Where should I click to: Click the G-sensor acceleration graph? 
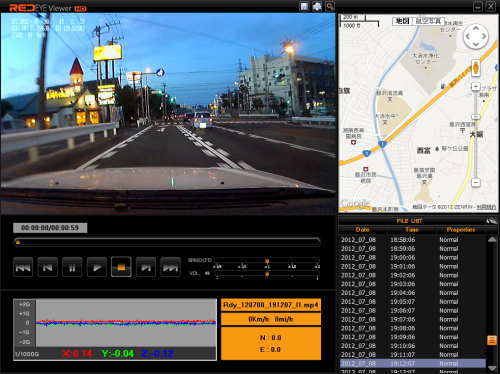(126, 323)
